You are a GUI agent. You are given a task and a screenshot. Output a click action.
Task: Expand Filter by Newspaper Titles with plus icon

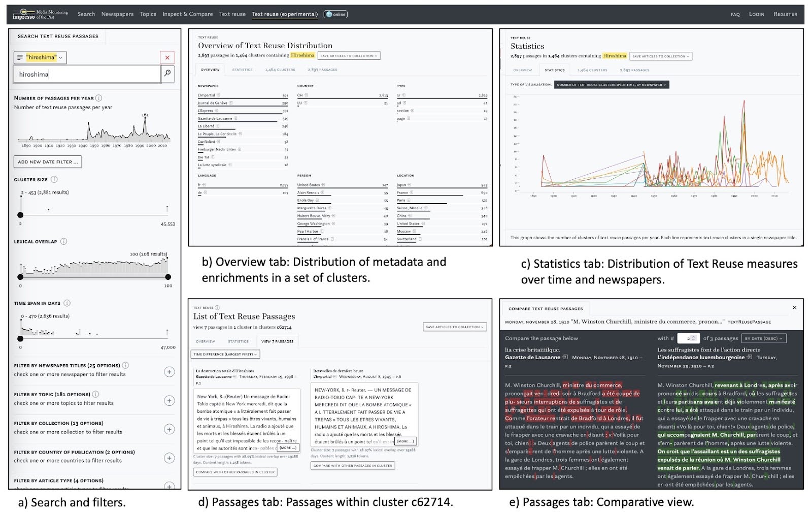pos(170,372)
